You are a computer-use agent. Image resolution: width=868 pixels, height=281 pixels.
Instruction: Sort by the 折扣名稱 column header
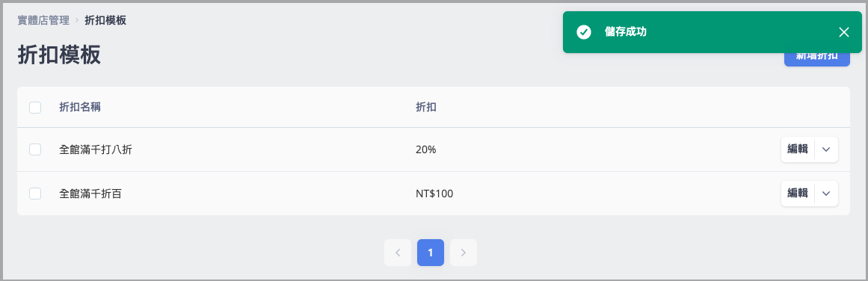tap(80, 108)
